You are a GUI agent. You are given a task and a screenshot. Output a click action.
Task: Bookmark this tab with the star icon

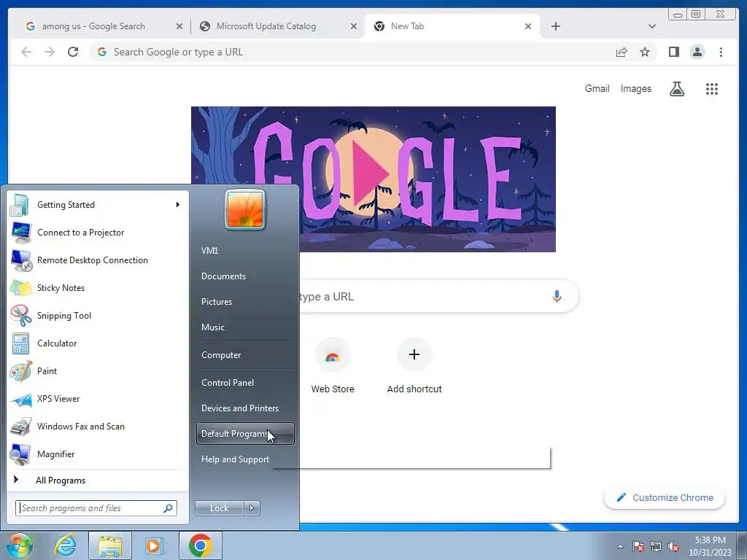tap(645, 52)
